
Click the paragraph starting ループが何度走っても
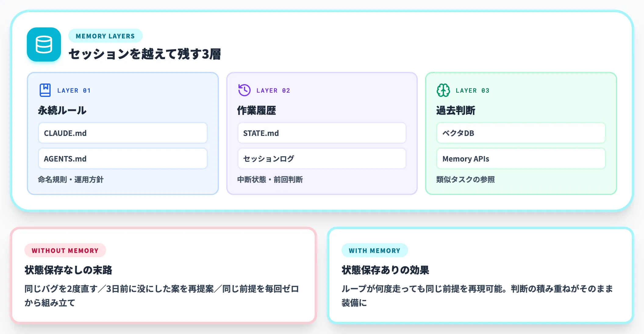477,296
